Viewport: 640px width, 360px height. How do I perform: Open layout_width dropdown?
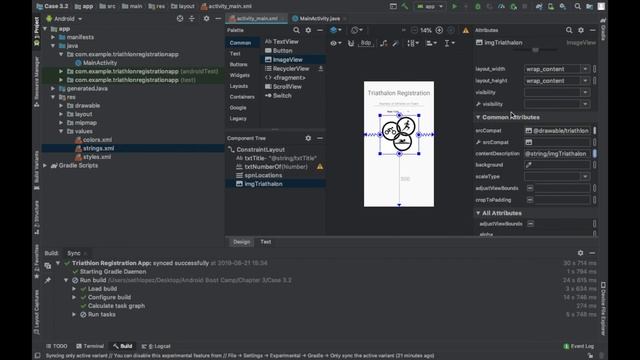point(585,69)
